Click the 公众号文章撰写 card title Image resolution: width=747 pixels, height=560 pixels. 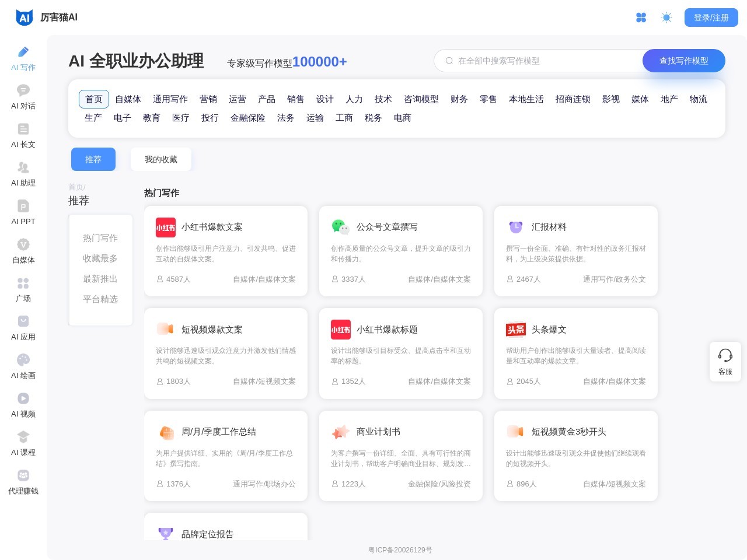(x=387, y=227)
